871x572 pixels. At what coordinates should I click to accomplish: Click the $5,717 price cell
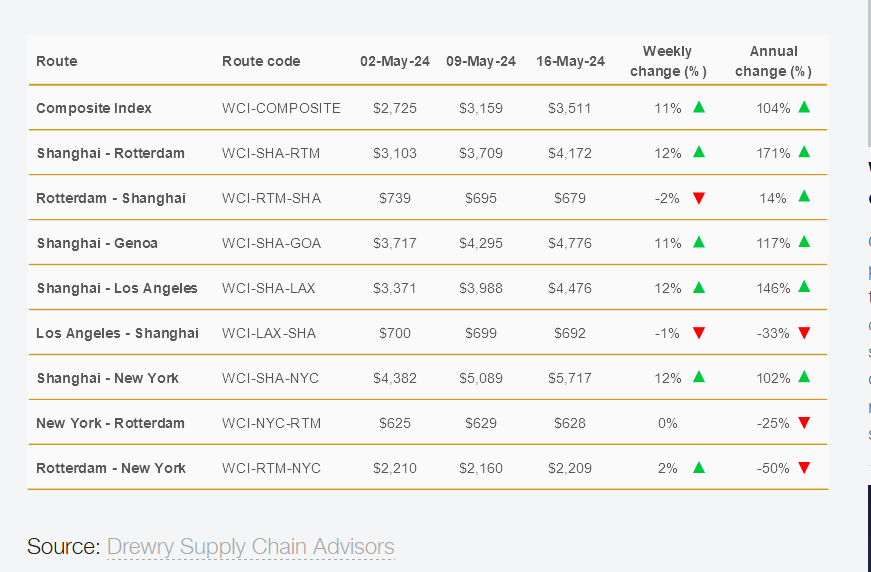tap(570, 378)
